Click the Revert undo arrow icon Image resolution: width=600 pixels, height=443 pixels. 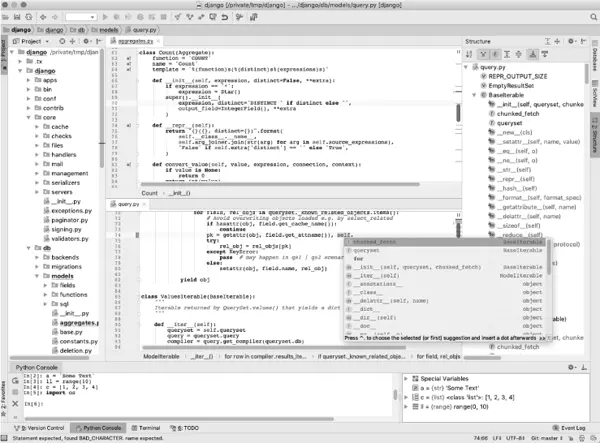point(225,17)
